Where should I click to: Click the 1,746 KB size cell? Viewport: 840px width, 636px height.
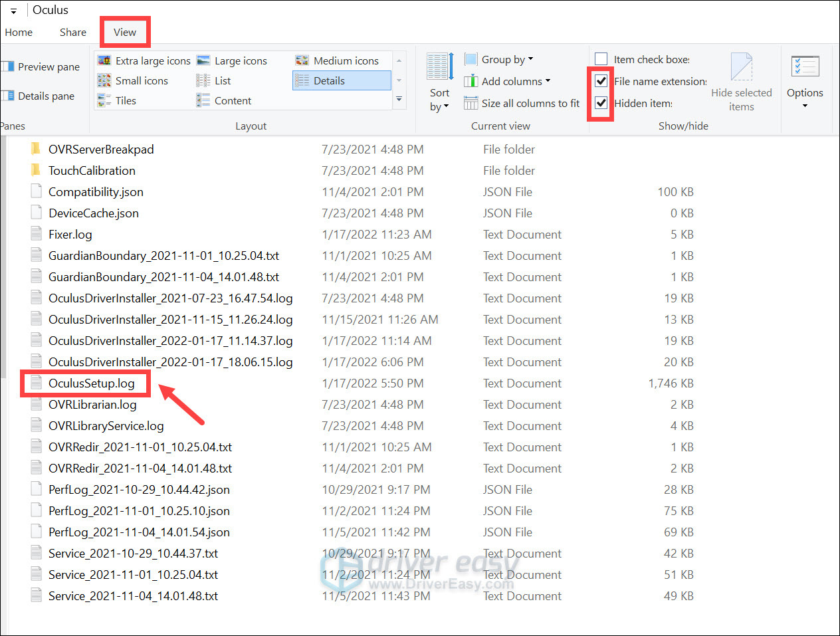click(671, 383)
